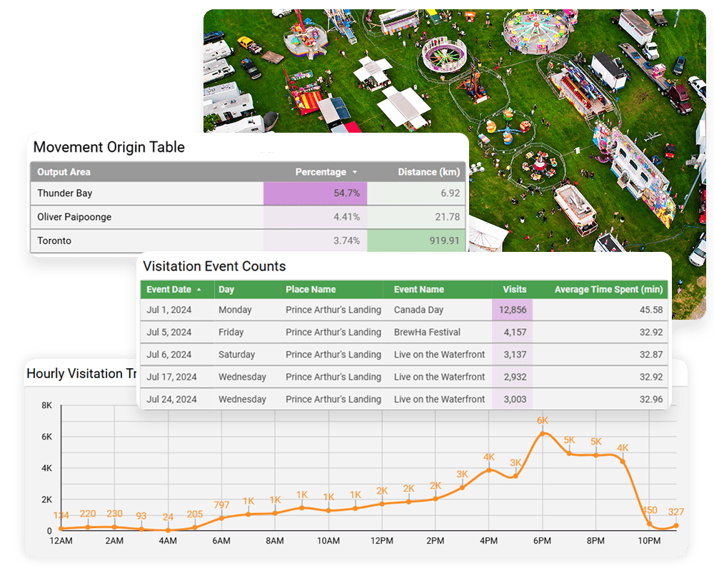Click the Oliver Paipoonge output area
The image size is (714, 588).
[74, 217]
